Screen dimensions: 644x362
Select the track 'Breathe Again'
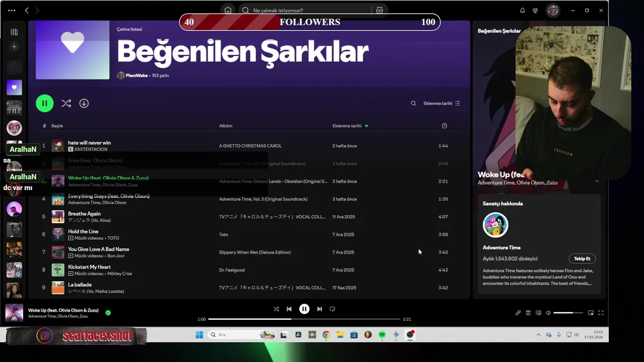[84, 214]
